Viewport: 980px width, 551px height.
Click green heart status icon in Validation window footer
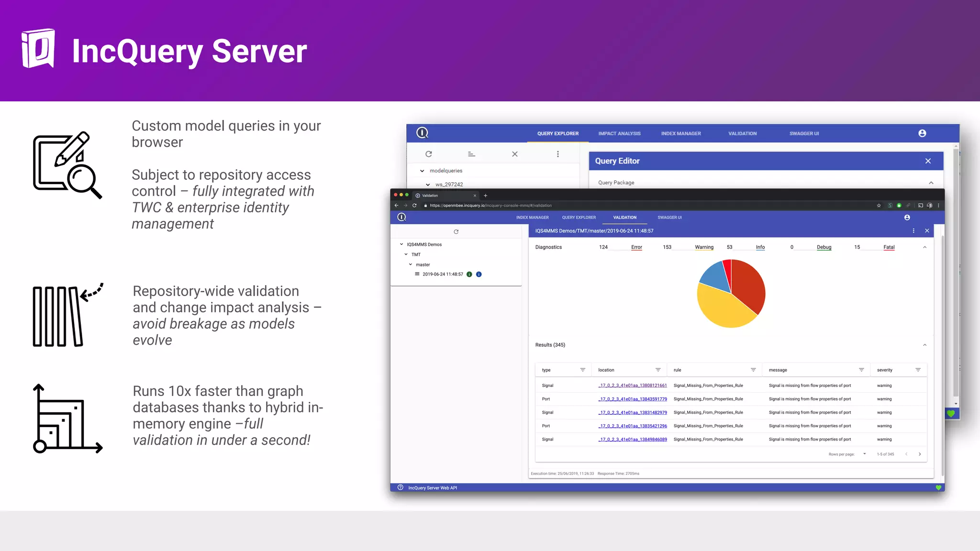(938, 487)
